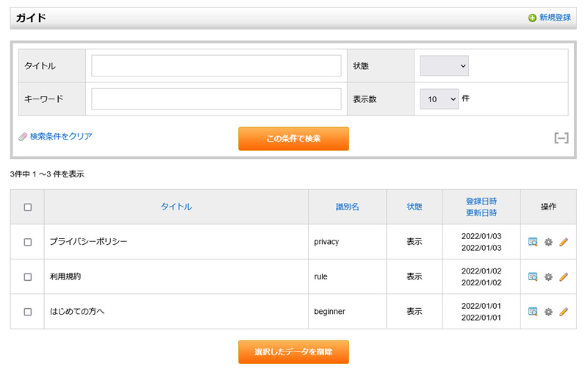Check the select-all checkbox in table header
This screenshot has height=375, width=588.
[x=28, y=207]
